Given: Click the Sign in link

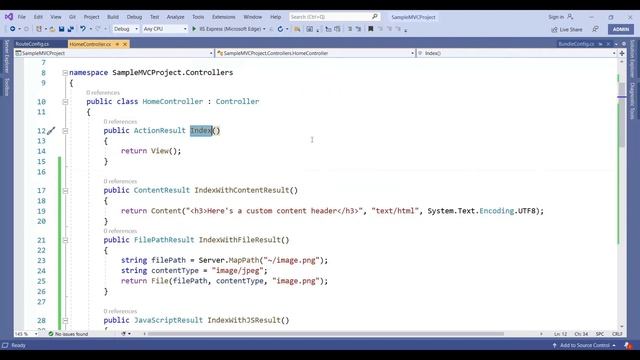Looking at the screenshot, I should (556, 17).
